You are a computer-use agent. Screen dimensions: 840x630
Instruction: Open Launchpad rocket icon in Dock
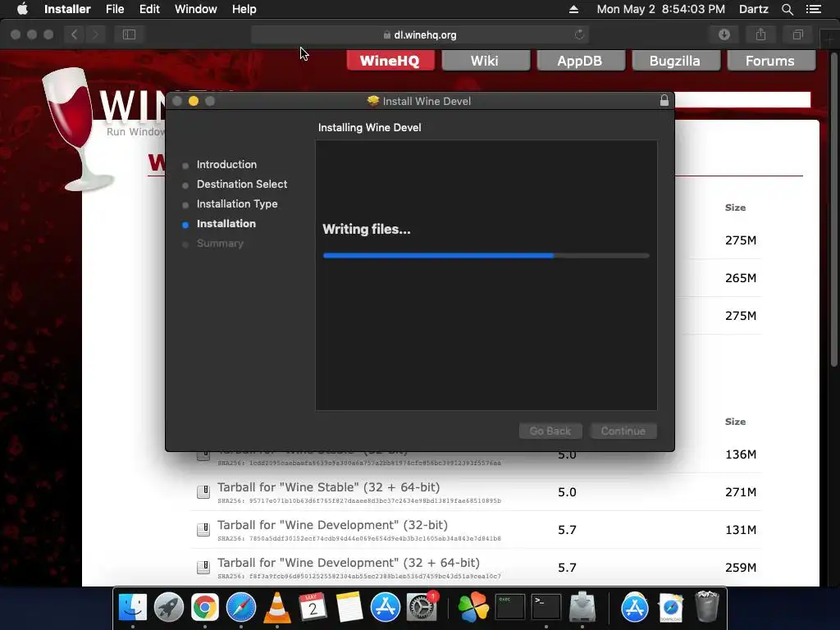(x=169, y=608)
